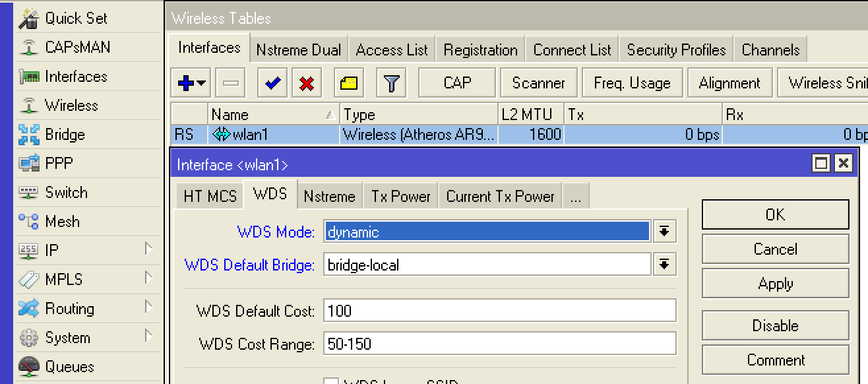Open the Tx Power tab
Image resolution: width=868 pixels, height=384 pixels.
coord(400,197)
